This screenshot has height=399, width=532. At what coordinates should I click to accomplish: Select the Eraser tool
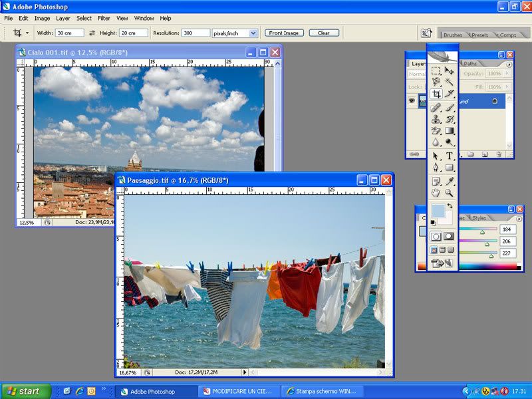pyautogui.click(x=436, y=130)
